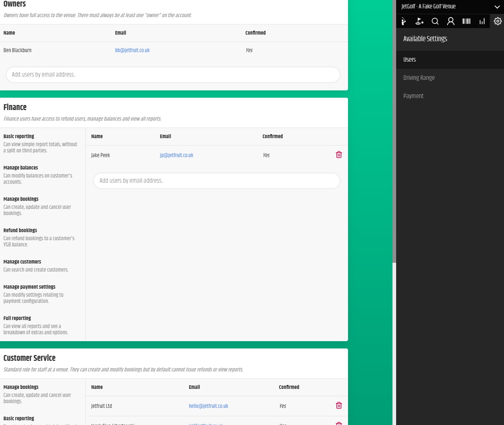This screenshot has height=425, width=504.
Task: Click the page vertical scrollbar thumb
Action: point(394,131)
